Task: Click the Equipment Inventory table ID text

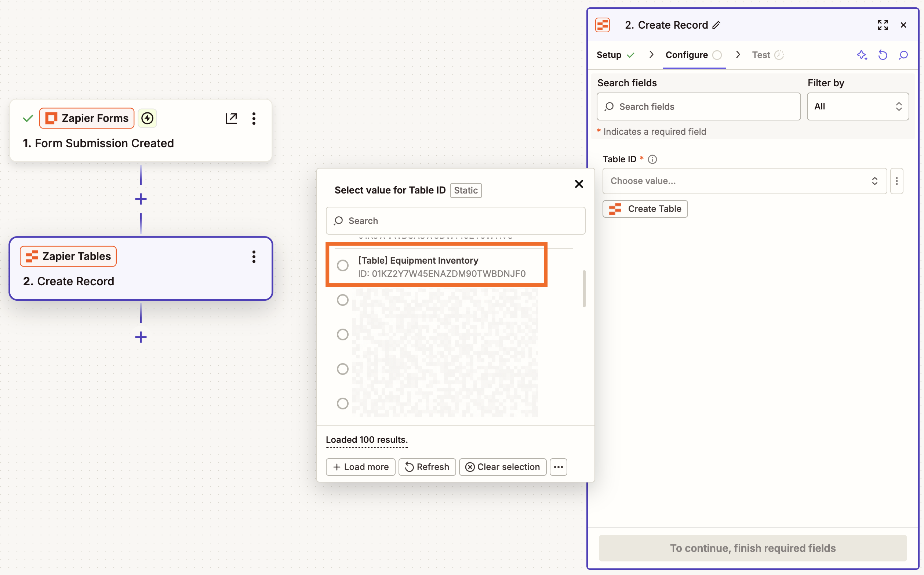Action: point(442,274)
